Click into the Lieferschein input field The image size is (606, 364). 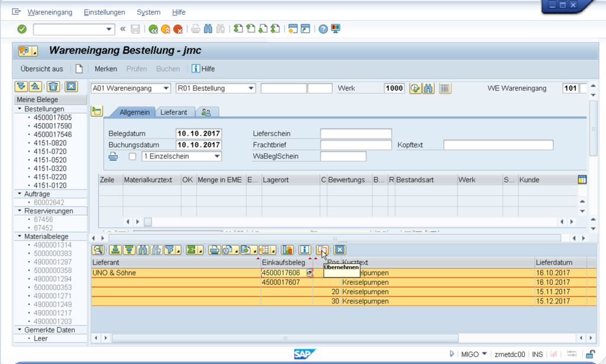point(356,134)
